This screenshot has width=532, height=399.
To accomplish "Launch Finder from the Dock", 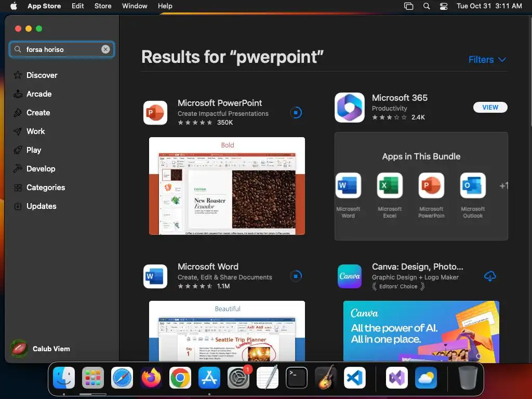I will (64, 378).
